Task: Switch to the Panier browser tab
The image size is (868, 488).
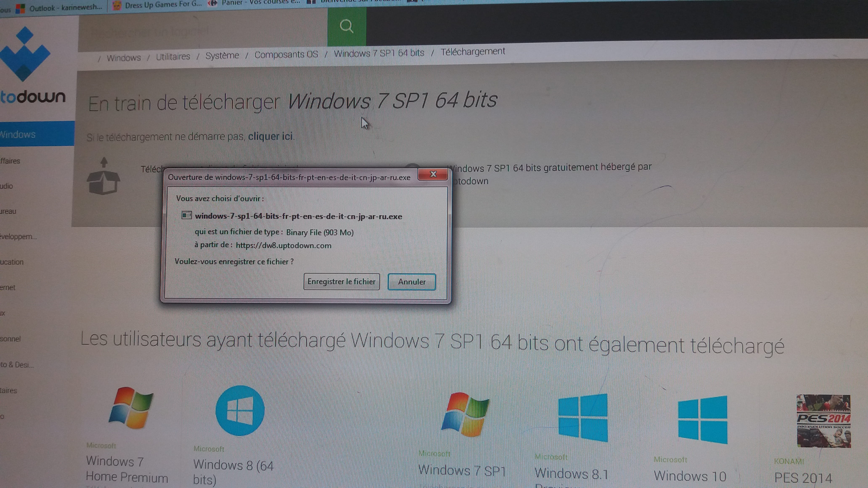Action: pos(253,3)
